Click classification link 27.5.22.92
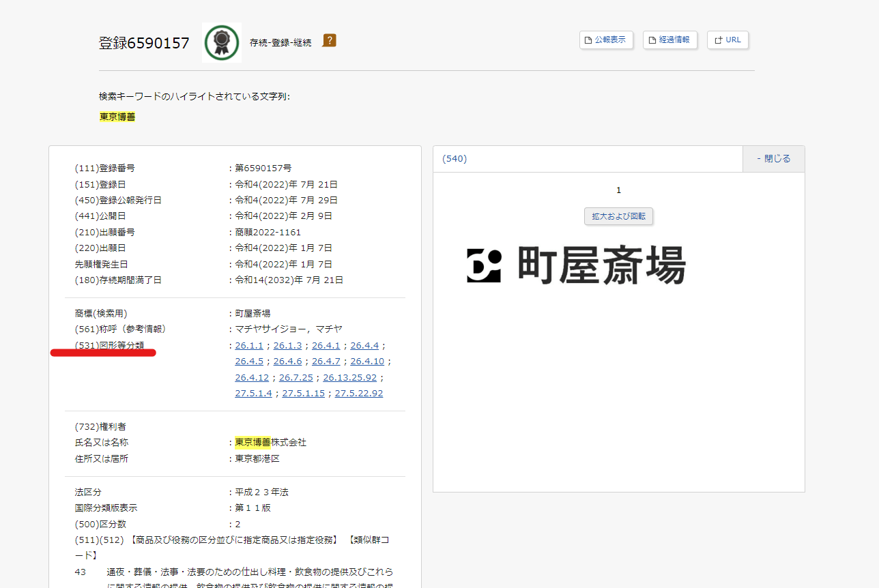The width and height of the screenshot is (879, 588). (358, 394)
